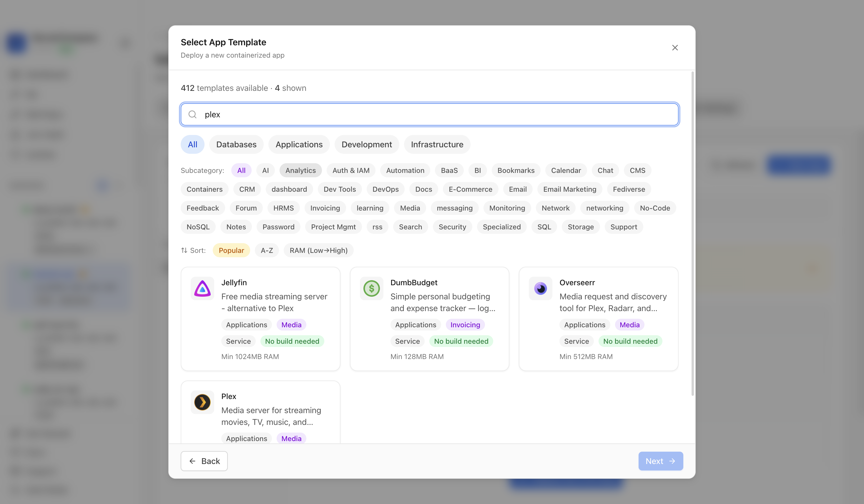Close the Select App Template dialog

tap(675, 48)
